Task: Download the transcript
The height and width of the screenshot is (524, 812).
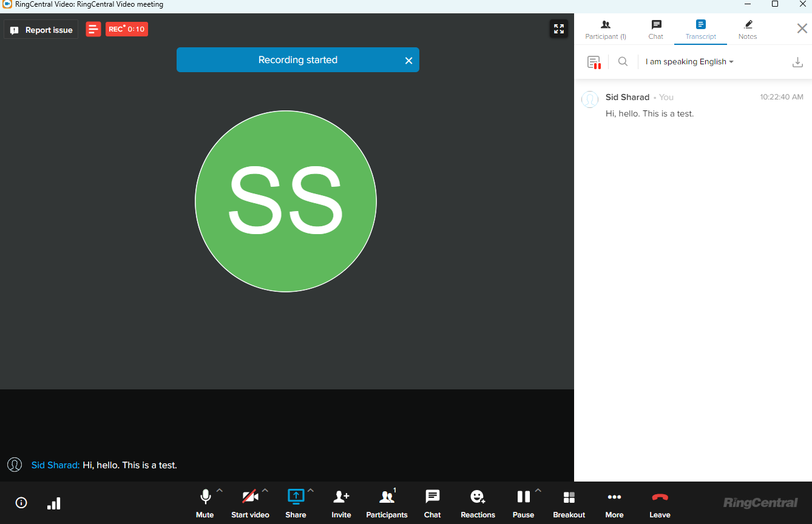Action: coord(798,62)
